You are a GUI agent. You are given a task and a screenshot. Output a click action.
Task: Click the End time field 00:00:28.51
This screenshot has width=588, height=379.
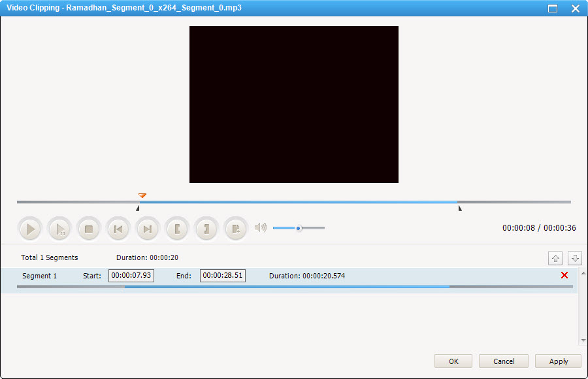click(223, 276)
